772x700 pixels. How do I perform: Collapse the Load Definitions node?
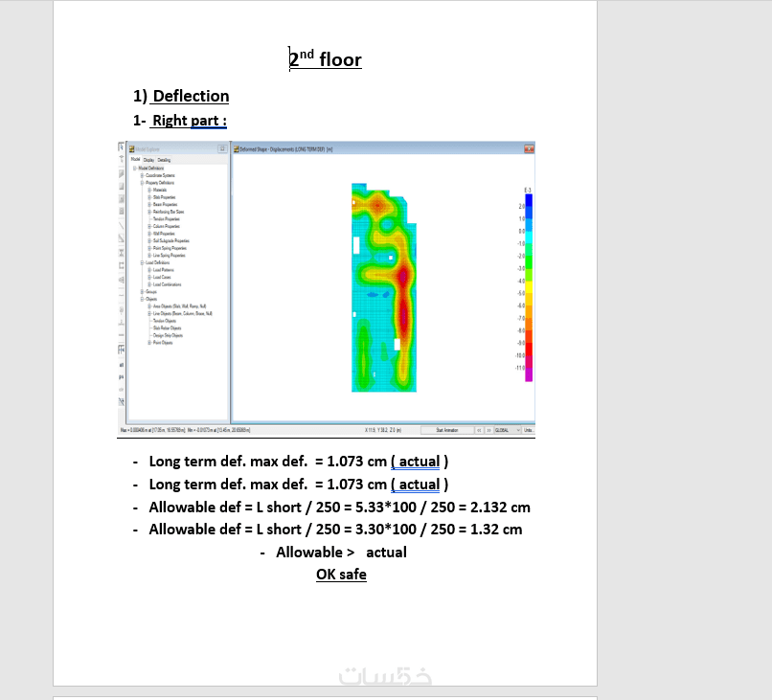pos(143,263)
